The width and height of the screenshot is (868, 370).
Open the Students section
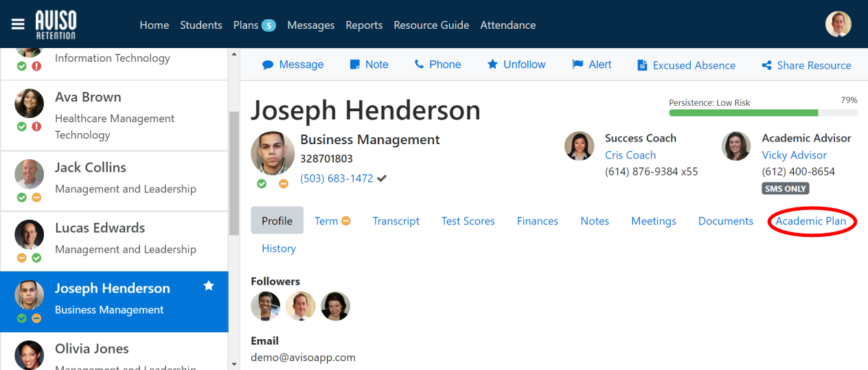(x=201, y=25)
